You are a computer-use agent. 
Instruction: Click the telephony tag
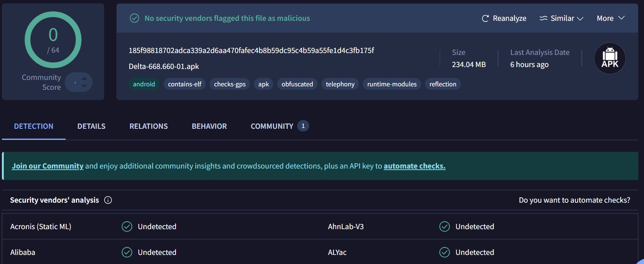point(340,84)
